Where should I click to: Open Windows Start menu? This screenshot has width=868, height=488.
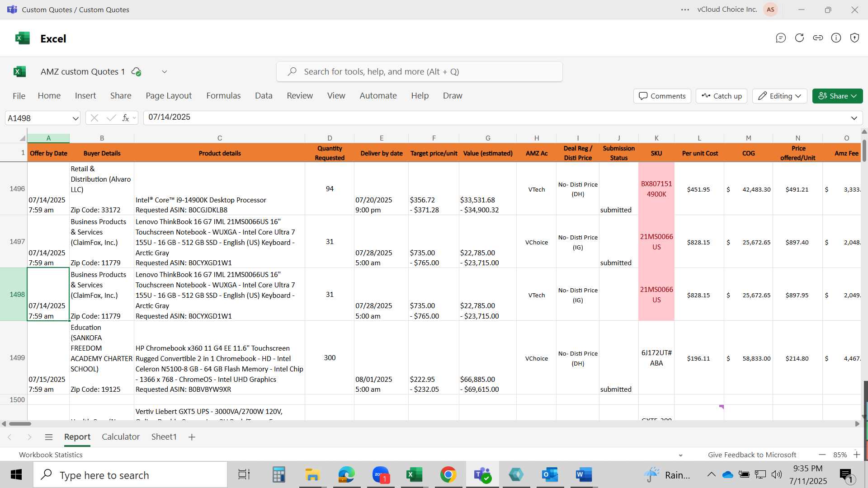click(x=16, y=475)
